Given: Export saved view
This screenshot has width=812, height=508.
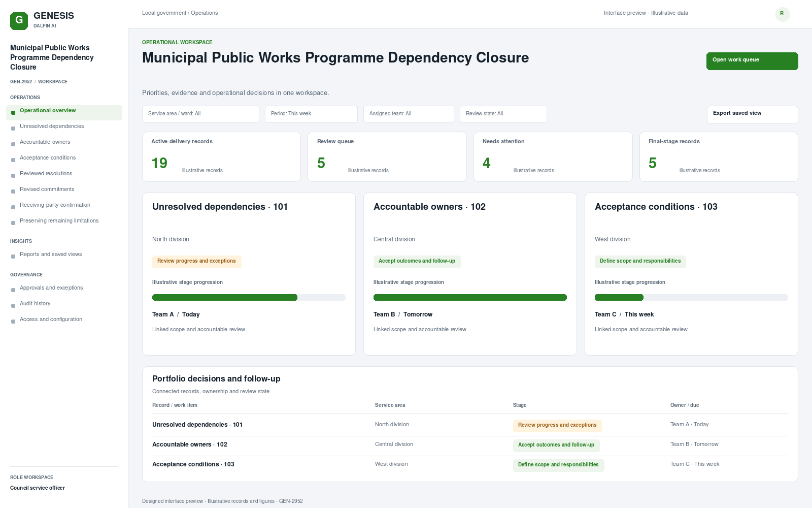Looking at the screenshot, I should coord(752,114).
